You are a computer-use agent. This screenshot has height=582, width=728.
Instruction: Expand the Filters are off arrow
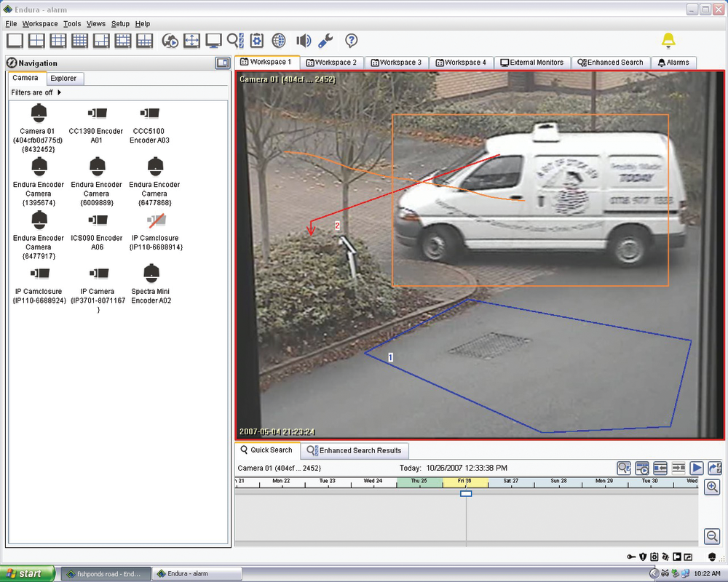click(x=60, y=92)
